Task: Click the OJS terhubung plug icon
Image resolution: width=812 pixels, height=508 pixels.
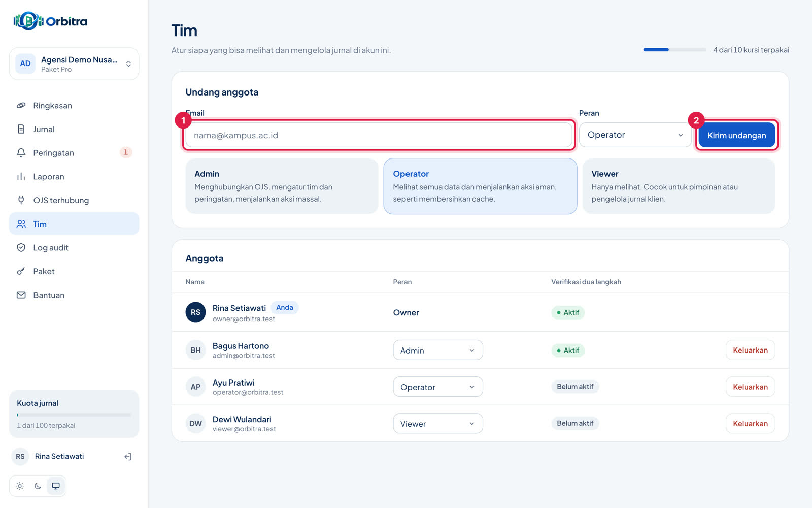Action: coord(21,200)
